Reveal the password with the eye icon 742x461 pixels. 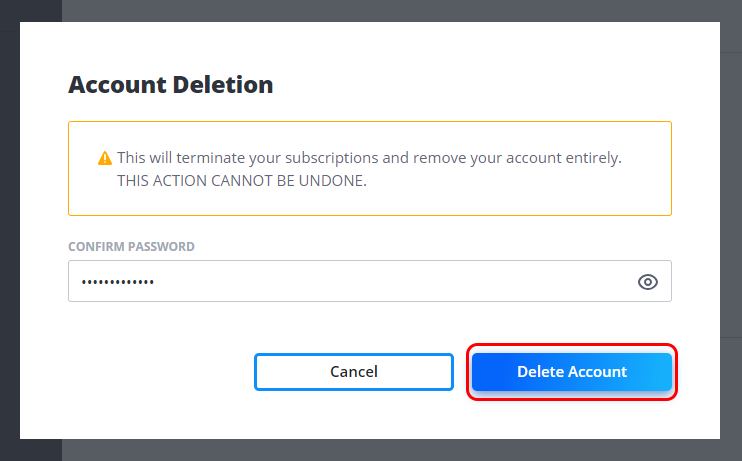[x=648, y=282]
